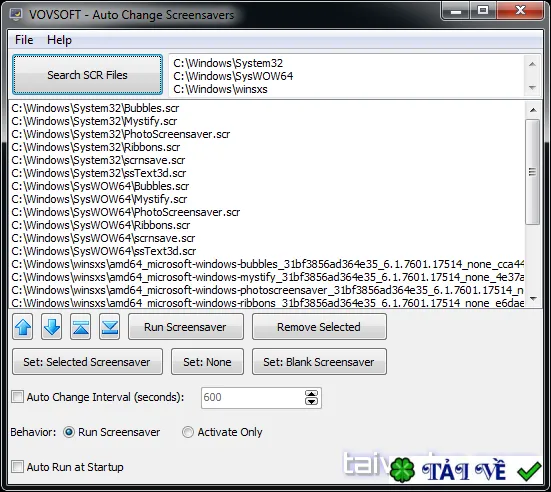Image resolution: width=551 pixels, height=492 pixels.
Task: Click screensaver list scrollbar thumb
Action: [x=533, y=172]
